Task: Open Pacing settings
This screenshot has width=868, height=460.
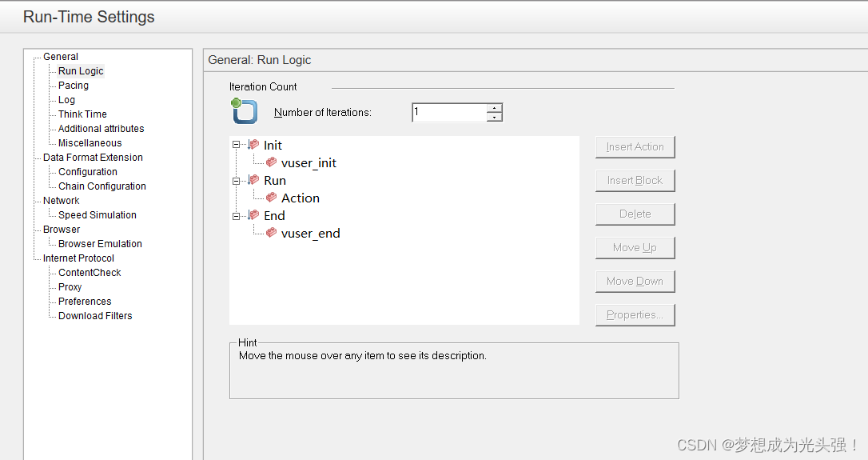Action: click(74, 86)
